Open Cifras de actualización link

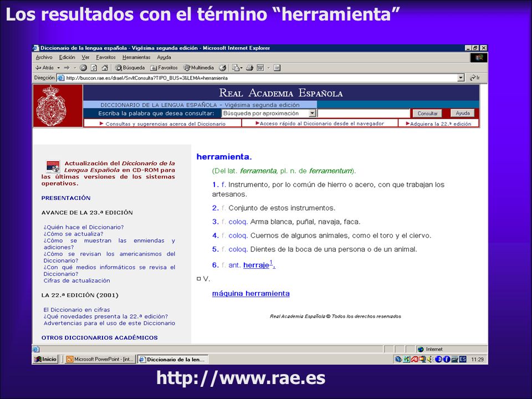click(x=76, y=280)
